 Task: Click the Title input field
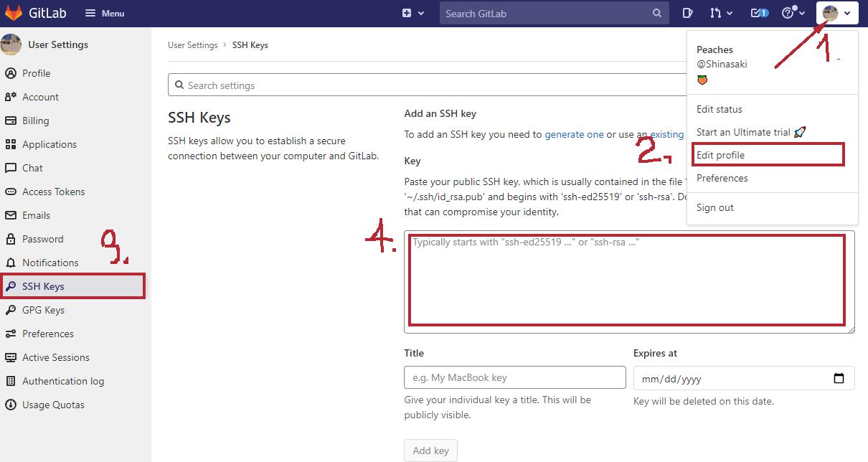[x=515, y=377]
